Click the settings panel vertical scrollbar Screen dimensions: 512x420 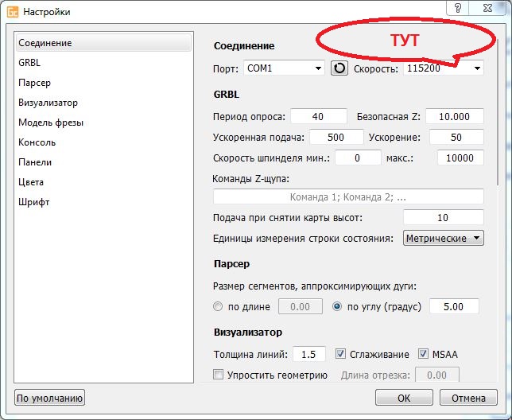point(498,111)
